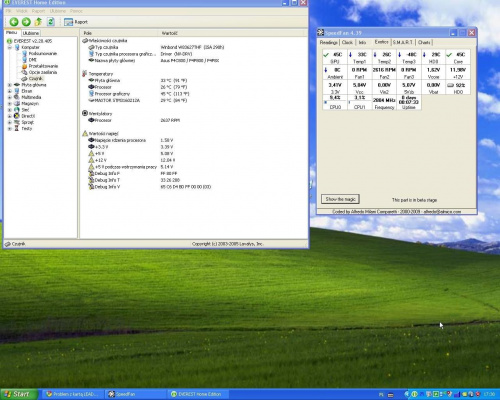500x400 pixels.
Task: Click the Pole column header
Action: [x=119, y=33]
